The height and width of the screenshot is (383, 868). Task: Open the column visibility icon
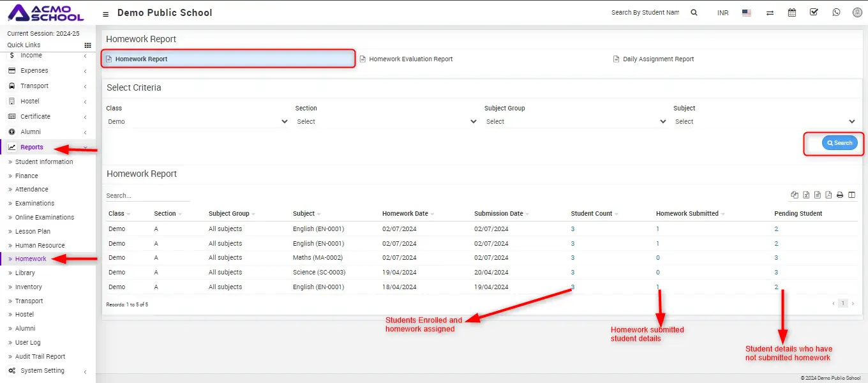click(851, 195)
